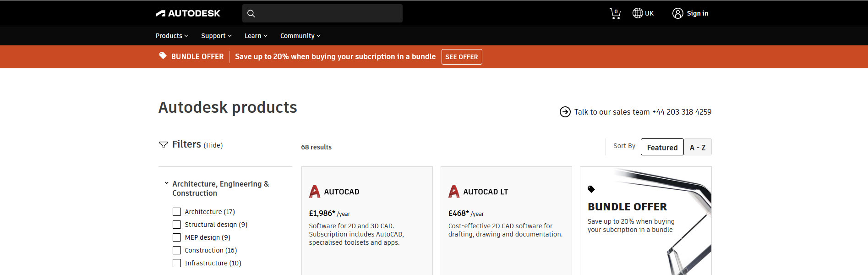Click the Sign in user avatar icon

677,13
